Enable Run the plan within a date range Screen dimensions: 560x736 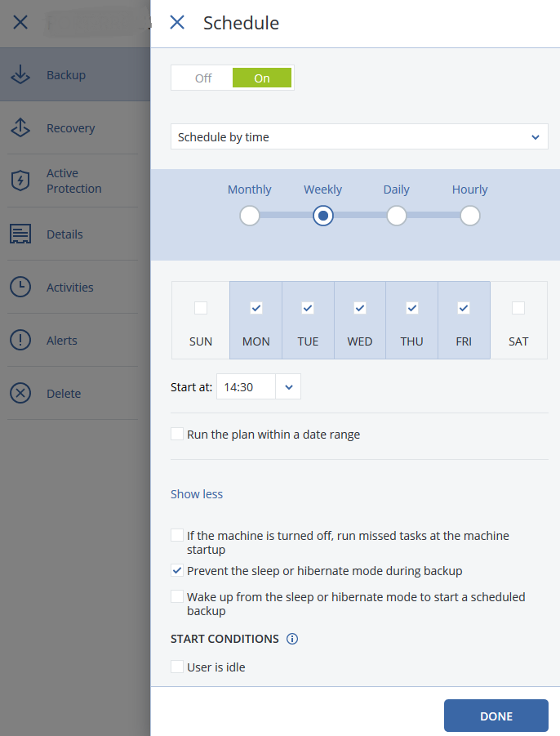[x=177, y=434]
